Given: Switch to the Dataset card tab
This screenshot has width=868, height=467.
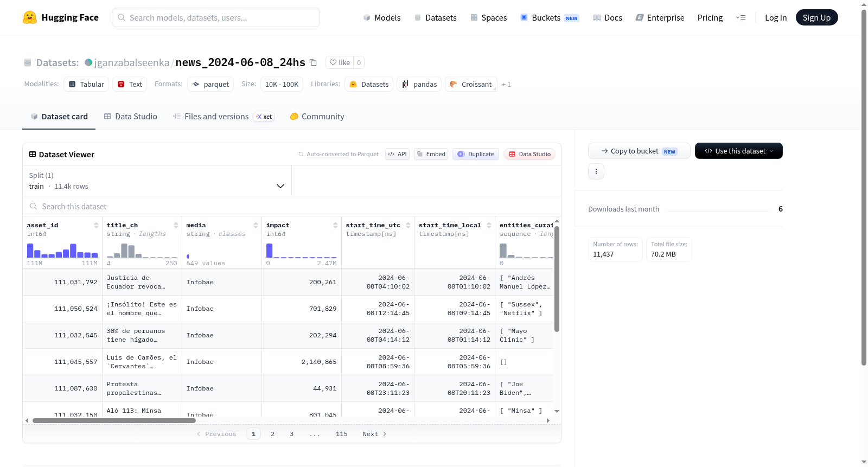Looking at the screenshot, I should tap(59, 117).
